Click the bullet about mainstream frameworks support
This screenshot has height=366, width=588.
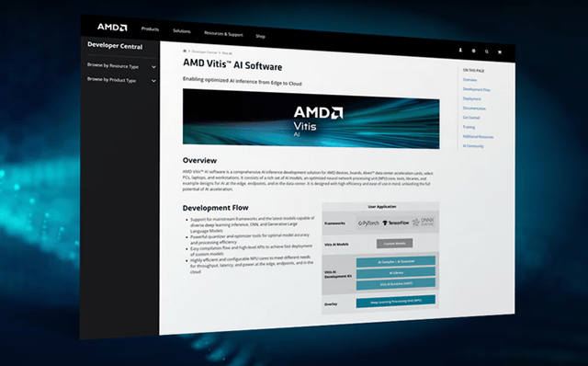click(x=252, y=224)
